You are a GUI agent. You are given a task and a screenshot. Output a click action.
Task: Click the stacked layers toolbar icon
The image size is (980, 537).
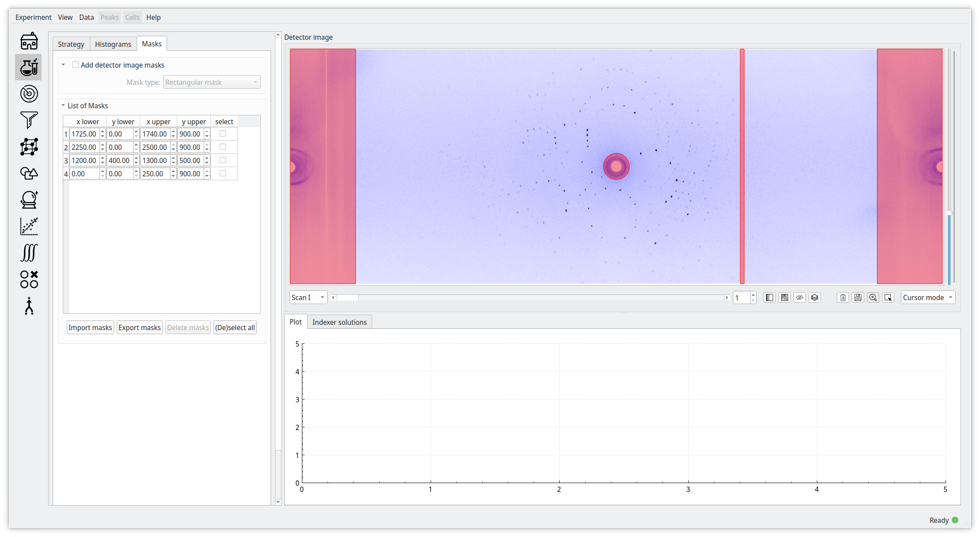pos(814,297)
